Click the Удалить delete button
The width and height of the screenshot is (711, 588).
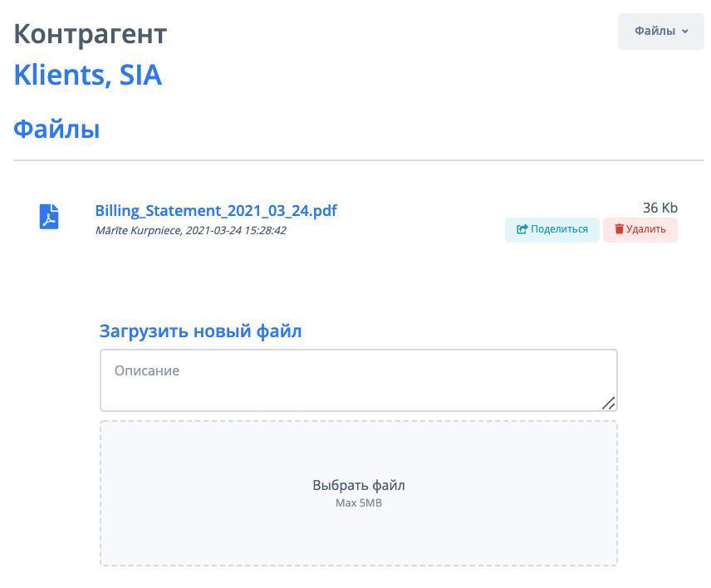(640, 230)
